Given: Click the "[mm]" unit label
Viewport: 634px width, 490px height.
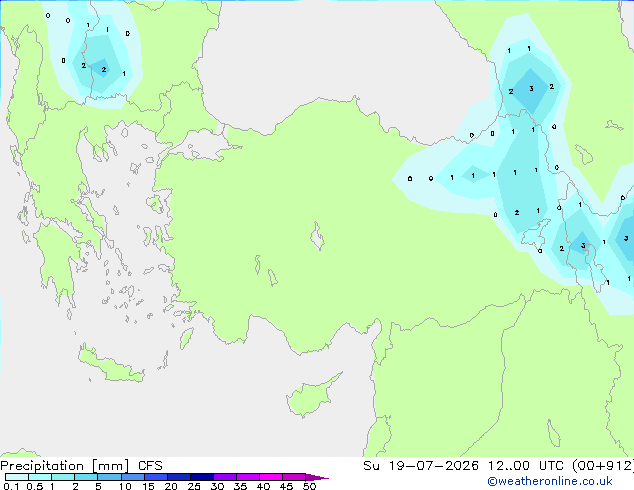Looking at the screenshot, I should [x=110, y=466].
